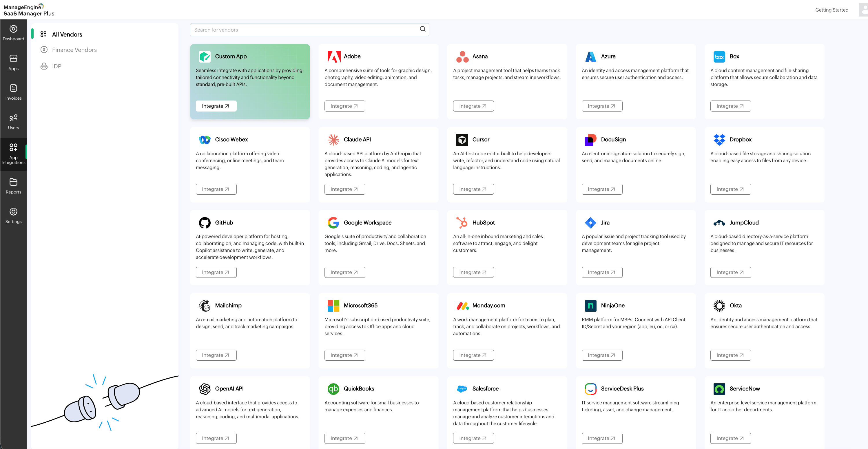This screenshot has height=449, width=868.
Task: Click the Microsoft365 logo icon
Action: tap(333, 306)
